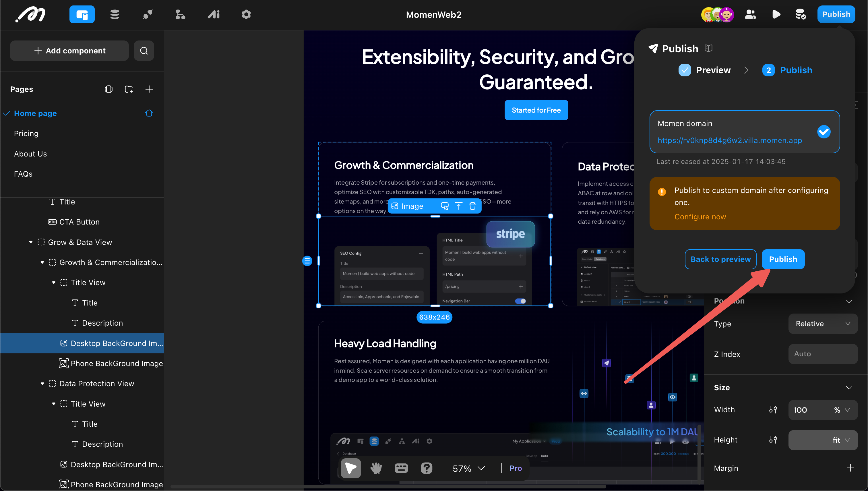Open the API plug section in the top bar
The width and height of the screenshot is (868, 491).
(148, 15)
